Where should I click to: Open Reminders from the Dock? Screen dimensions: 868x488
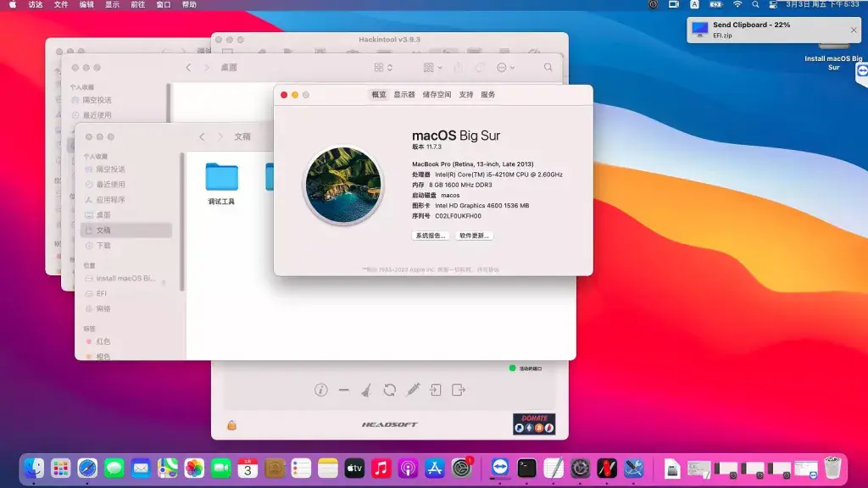coord(301,469)
